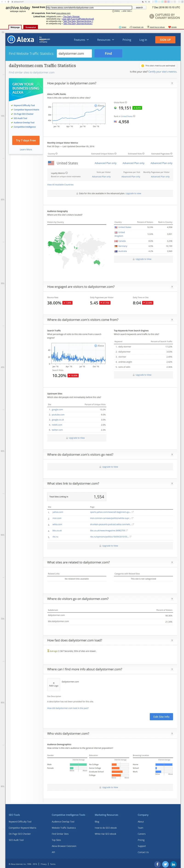Viewport: 184px width, 868px height.
Task: Switch to the Screenshot tab
Action: 31,27
